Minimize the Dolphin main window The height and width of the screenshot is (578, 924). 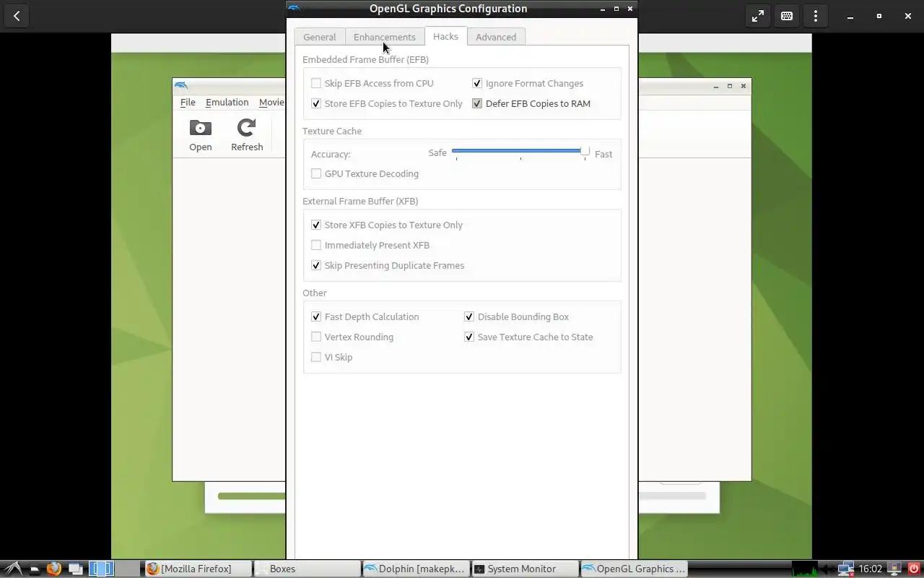point(716,86)
